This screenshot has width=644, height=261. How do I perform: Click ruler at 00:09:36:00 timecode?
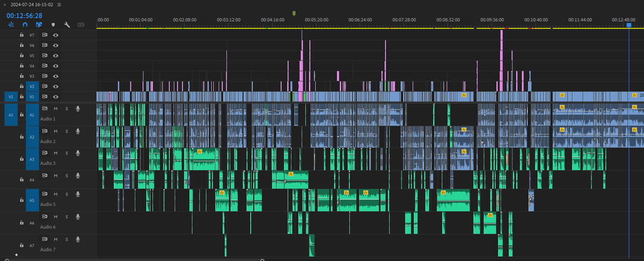point(492,19)
